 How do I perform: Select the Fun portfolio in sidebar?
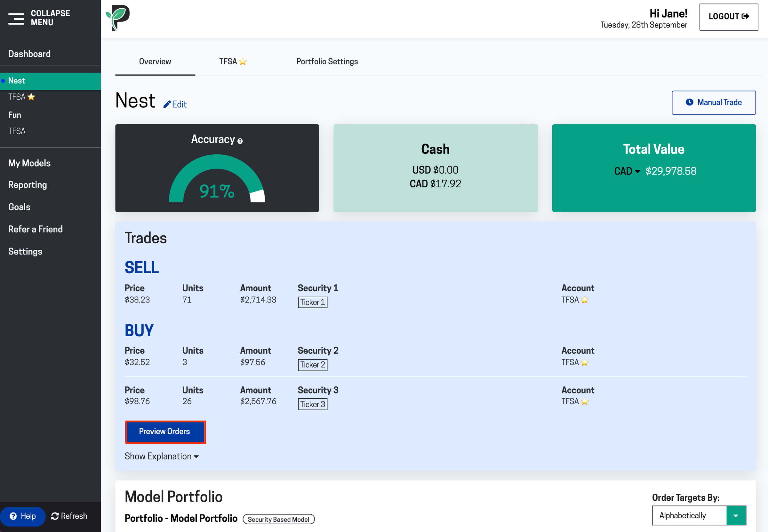click(15, 115)
